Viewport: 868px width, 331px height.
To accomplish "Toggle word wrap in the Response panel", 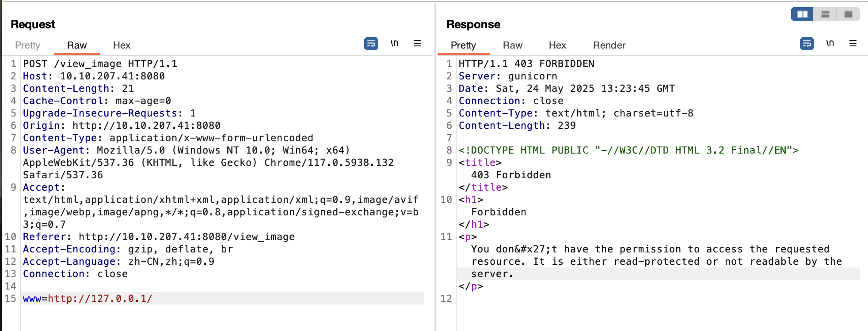I will coord(807,44).
